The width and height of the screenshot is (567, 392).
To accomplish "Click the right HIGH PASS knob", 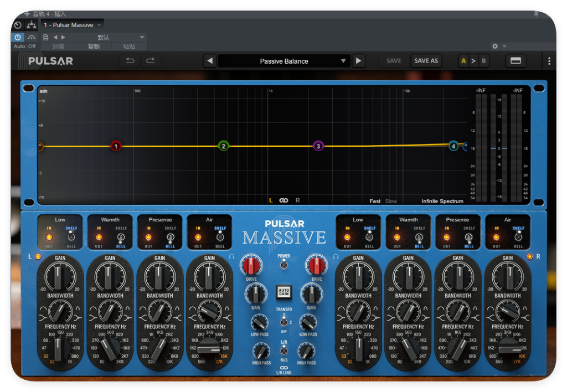I will [306, 352].
